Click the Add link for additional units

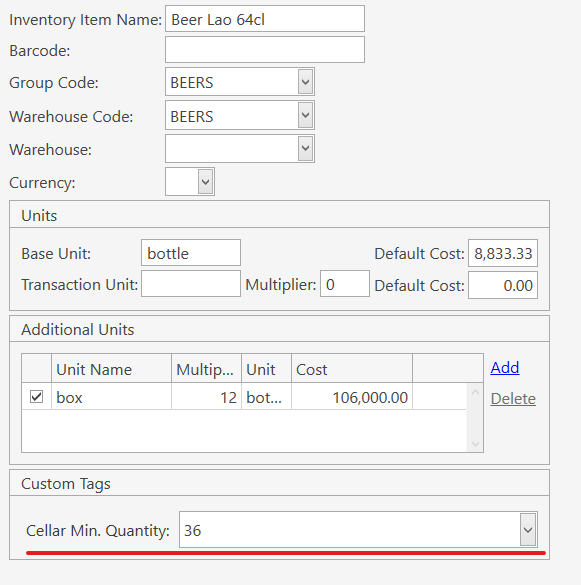click(505, 367)
